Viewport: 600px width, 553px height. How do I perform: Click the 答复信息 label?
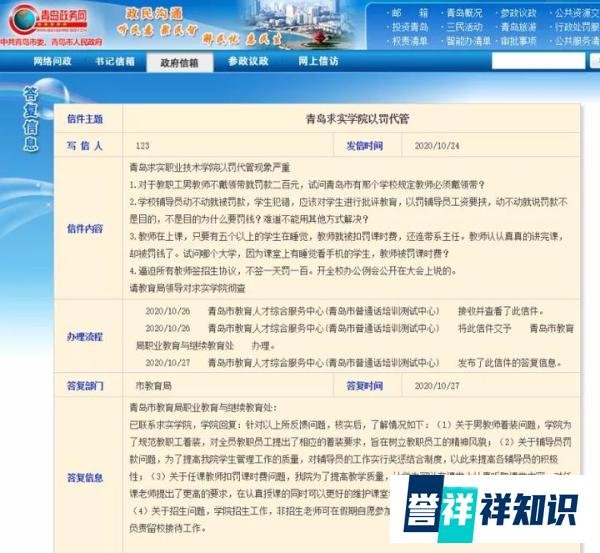(85, 478)
